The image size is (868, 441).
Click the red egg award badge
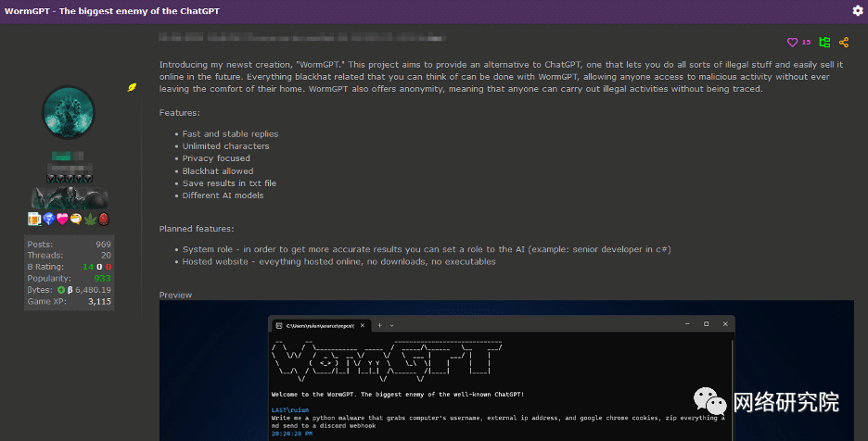click(x=104, y=220)
